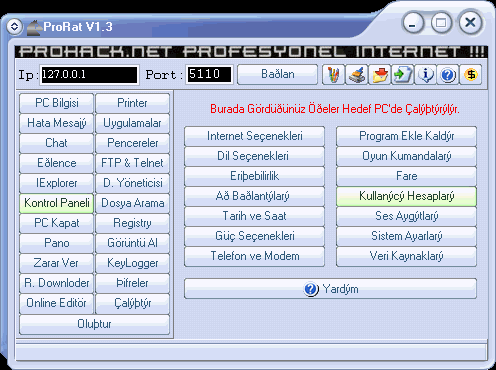Open Veri Kaynaklarý

coord(406,256)
